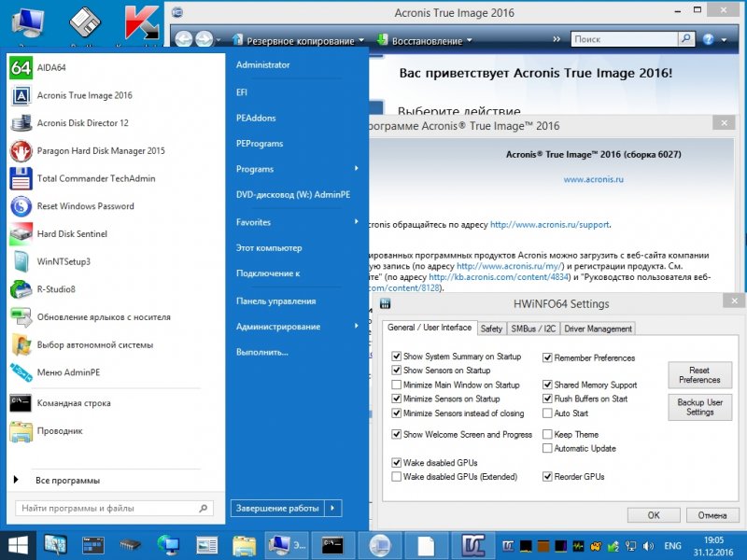Open Acronis Disk Director 12 icon
Screen dimensions: 747x560
pyautogui.click(x=21, y=123)
